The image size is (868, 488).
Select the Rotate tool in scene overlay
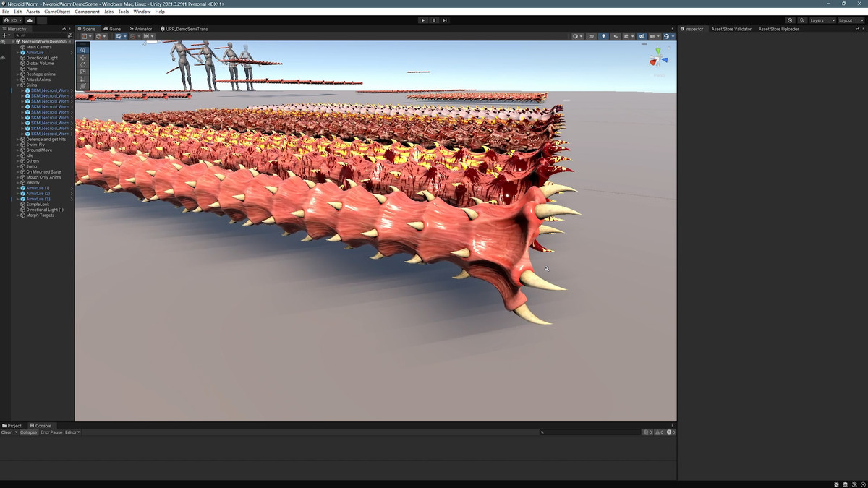(83, 64)
